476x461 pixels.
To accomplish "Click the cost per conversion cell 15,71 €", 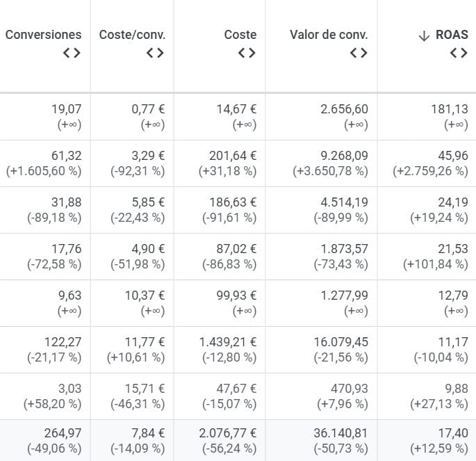I will pos(145,389).
